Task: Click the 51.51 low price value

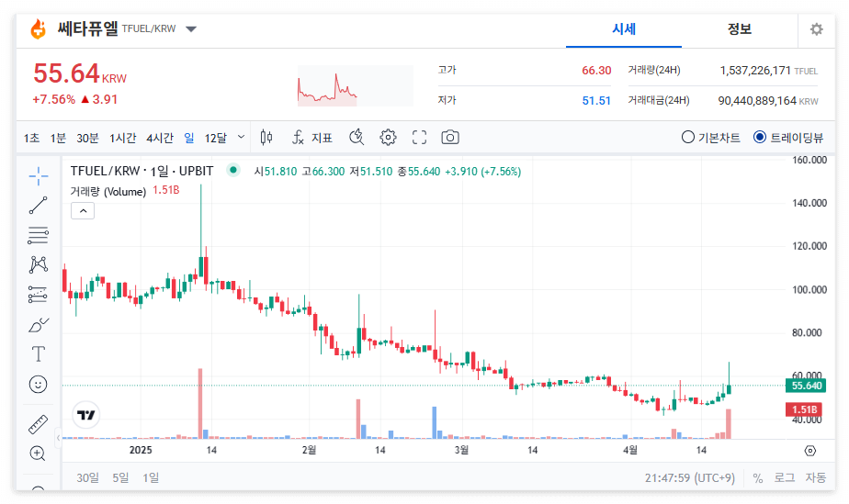Action: 596,101
